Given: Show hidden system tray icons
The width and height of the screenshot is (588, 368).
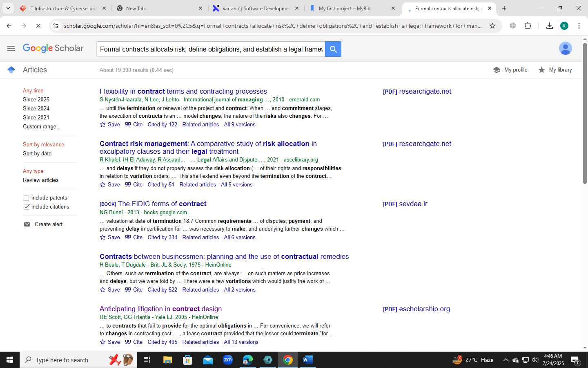Looking at the screenshot, I should [506, 360].
